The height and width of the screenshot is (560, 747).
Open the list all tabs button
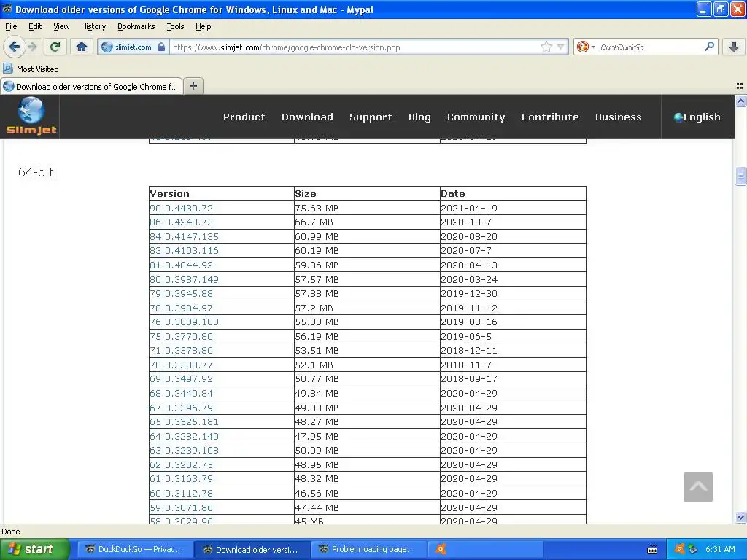(740, 86)
